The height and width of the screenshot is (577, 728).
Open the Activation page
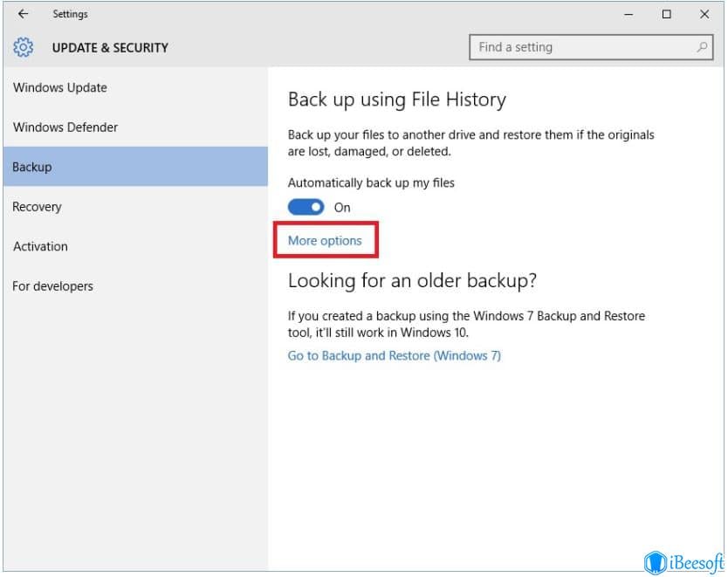coord(40,246)
